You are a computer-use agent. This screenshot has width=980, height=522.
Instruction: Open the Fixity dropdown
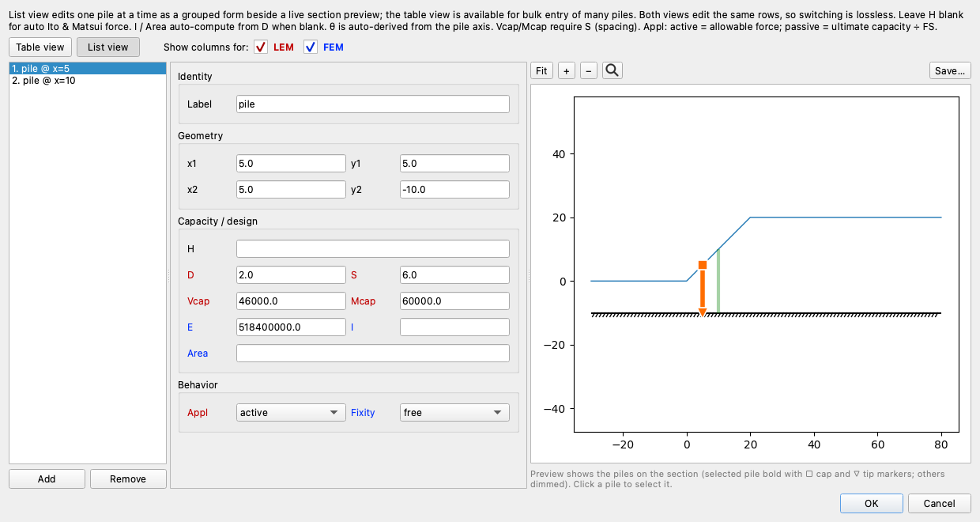click(454, 412)
